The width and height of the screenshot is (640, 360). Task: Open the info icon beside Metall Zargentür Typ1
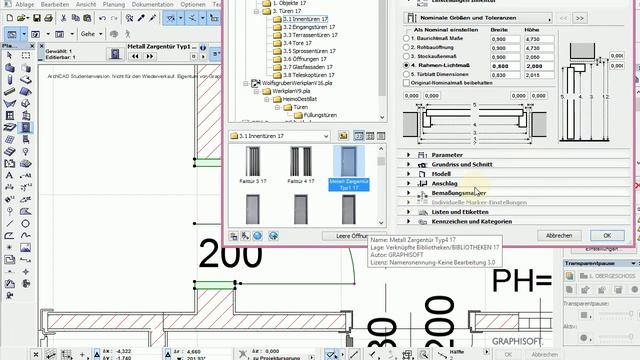coord(202,47)
